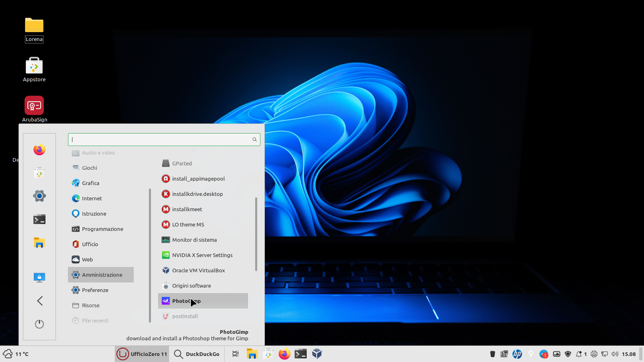The height and width of the screenshot is (362, 644).
Task: Select the Ufficio category
Action: point(101,244)
